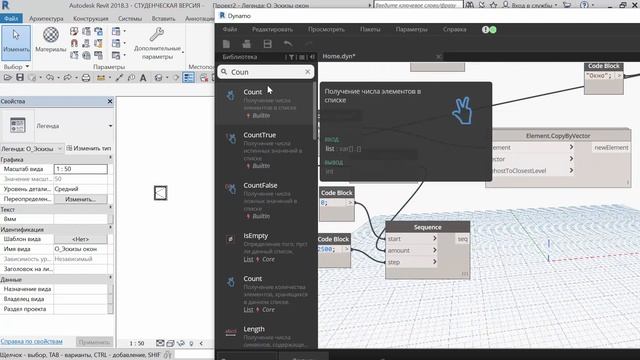Click the Sequence node amount input port
The height and width of the screenshot is (360, 640).
[x=411, y=250]
